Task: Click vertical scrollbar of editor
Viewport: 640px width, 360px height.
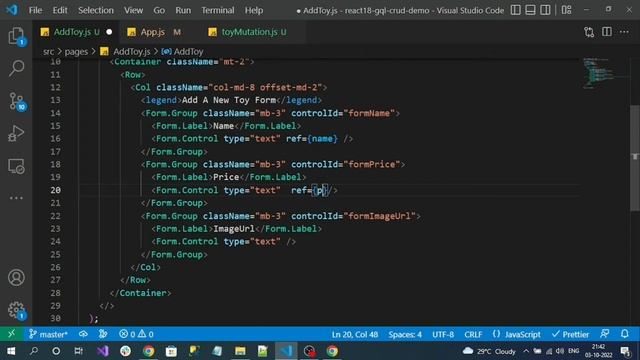Action: [x=635, y=158]
